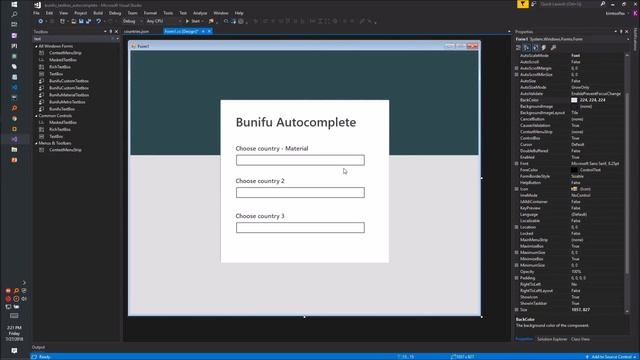Select the Bunifu Autocomplete heading label
This screenshot has height=360, width=640.
pos(296,122)
